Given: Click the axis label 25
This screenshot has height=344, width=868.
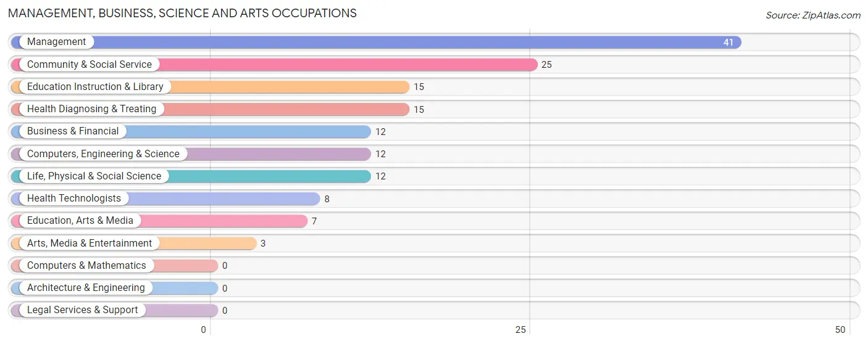Looking at the screenshot, I should pos(521,330).
